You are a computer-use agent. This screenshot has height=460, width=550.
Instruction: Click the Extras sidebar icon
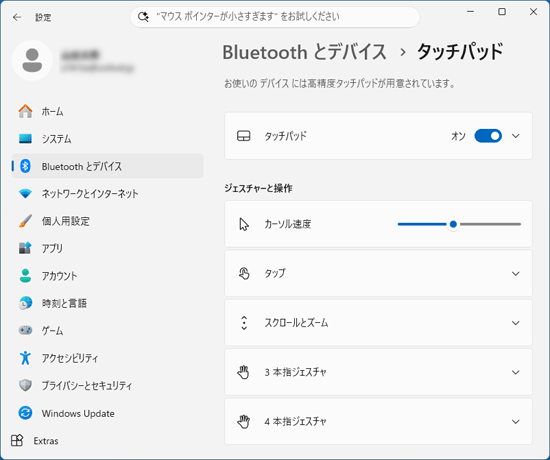coord(17,440)
